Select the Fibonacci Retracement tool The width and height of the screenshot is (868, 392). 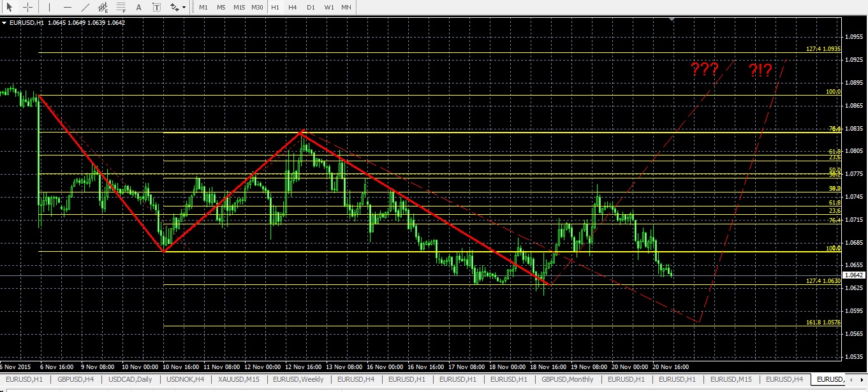click(x=121, y=7)
